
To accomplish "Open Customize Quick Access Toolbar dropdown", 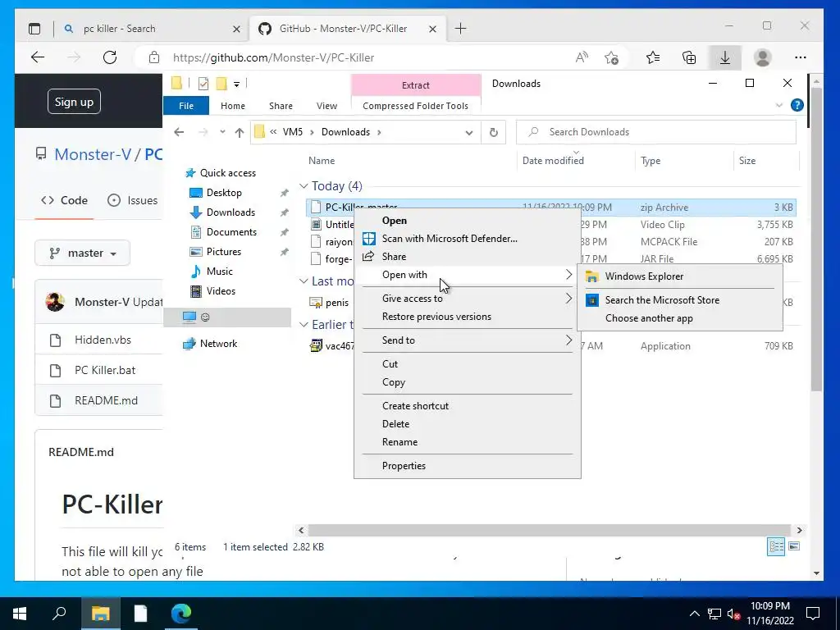I will click(236, 84).
